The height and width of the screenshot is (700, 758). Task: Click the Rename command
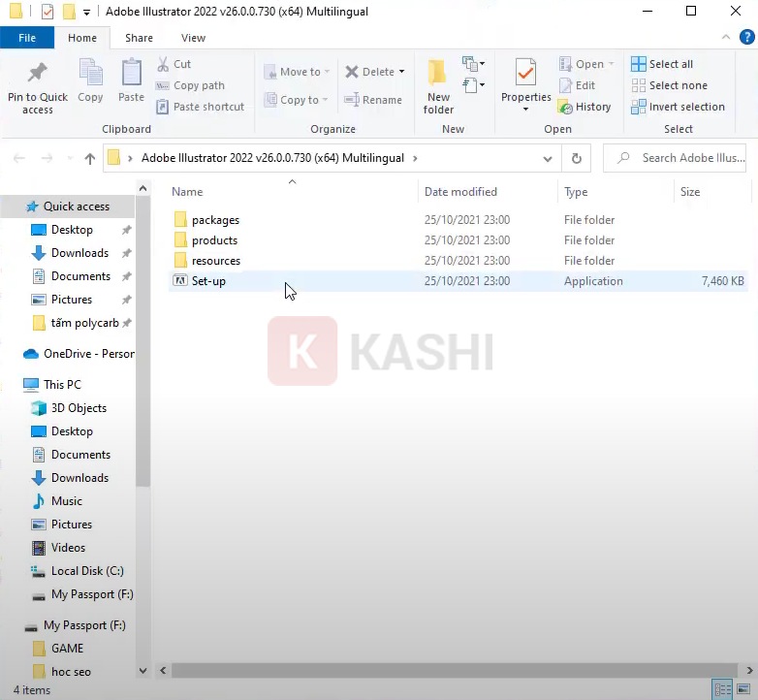pyautogui.click(x=373, y=100)
